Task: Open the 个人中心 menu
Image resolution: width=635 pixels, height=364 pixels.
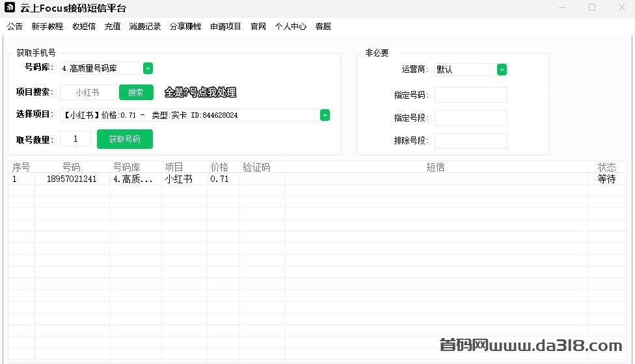Action: (291, 27)
